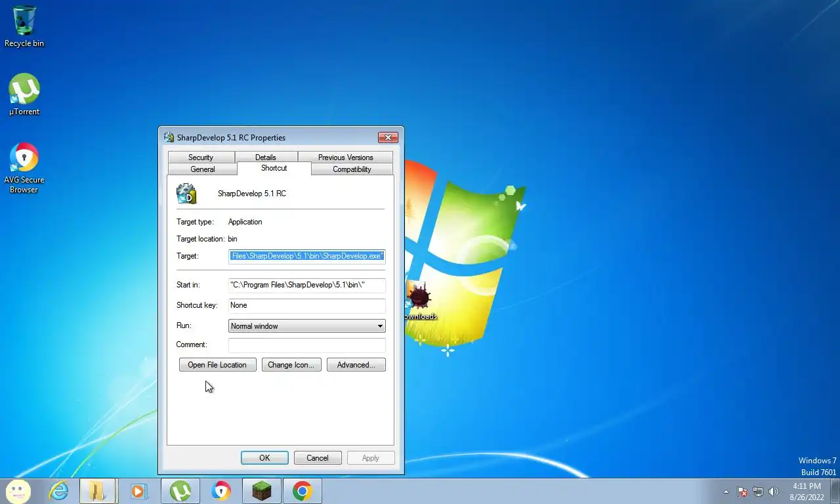Open Windows Media Player from the taskbar
The height and width of the screenshot is (504, 840).
coord(138,491)
